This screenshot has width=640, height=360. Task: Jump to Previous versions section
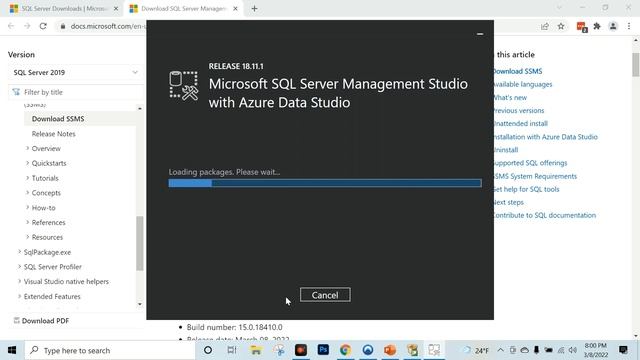518,111
